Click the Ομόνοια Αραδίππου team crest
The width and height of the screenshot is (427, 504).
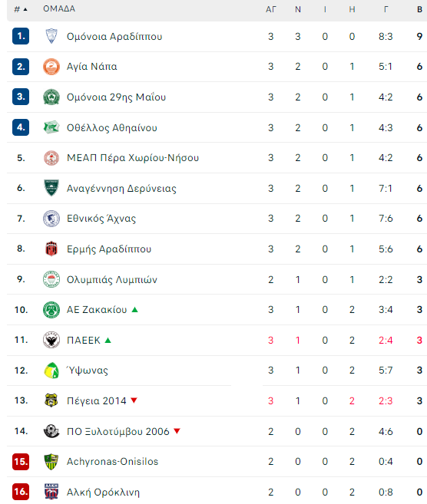[x=51, y=36]
